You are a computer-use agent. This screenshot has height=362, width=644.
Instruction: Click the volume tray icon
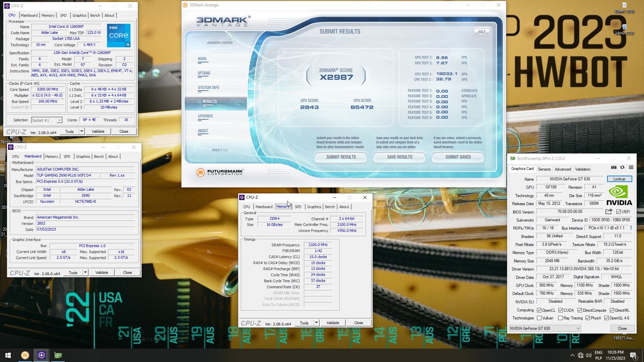[589, 355]
